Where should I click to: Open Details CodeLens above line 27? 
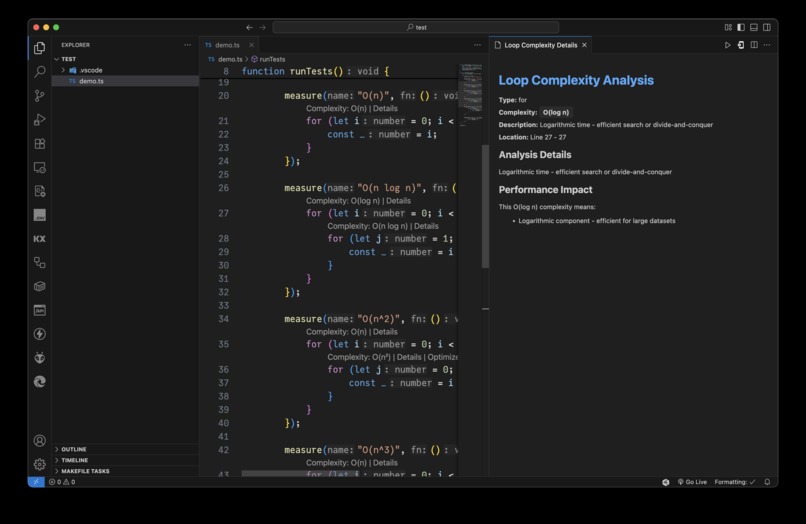point(398,201)
